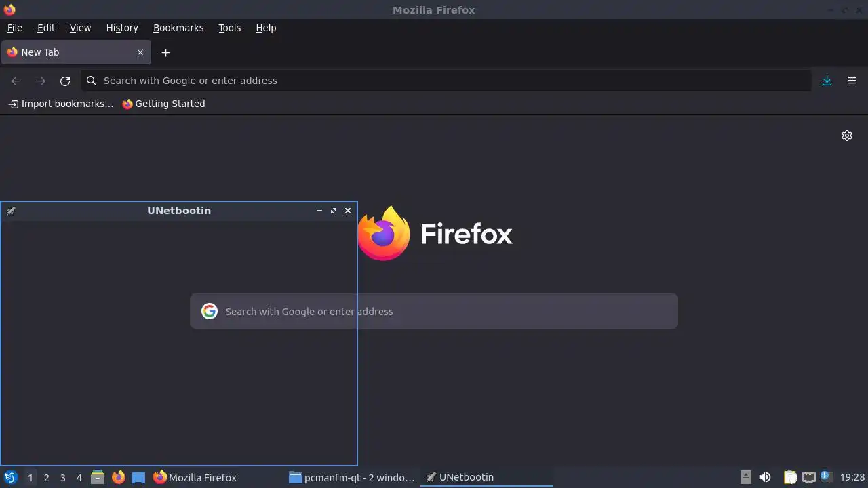Switch to pcmanfm-qt taskbar entry
Image resolution: width=868 pixels, height=488 pixels.
(x=352, y=477)
